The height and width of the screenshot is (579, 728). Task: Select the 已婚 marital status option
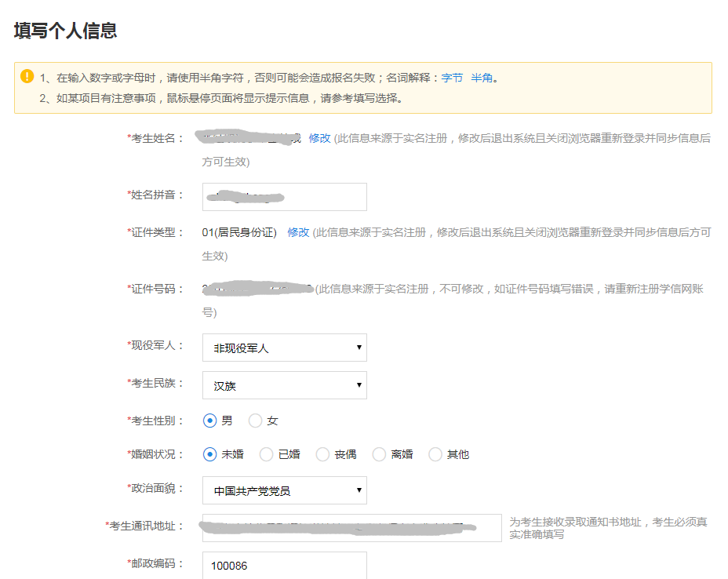point(266,454)
